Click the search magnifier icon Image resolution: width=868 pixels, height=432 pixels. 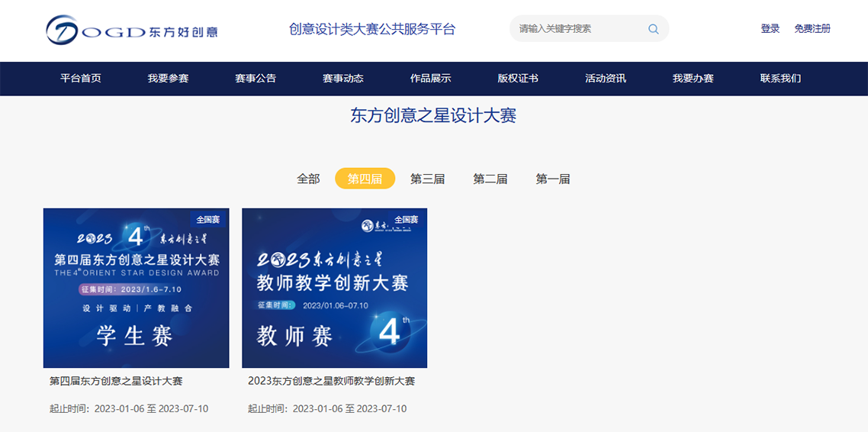pos(653,29)
